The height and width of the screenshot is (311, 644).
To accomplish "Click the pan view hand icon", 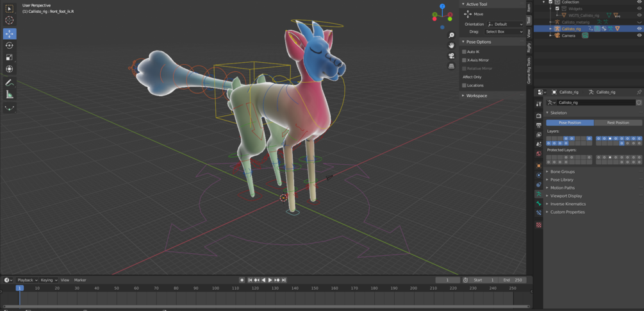I will pyautogui.click(x=451, y=45).
